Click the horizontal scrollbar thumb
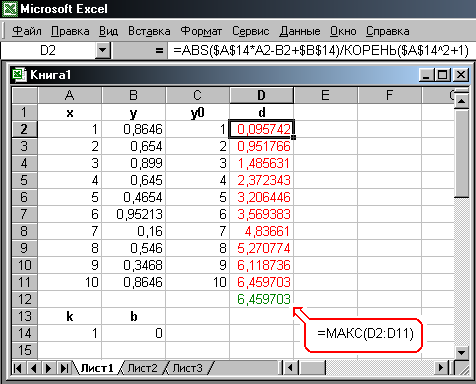Image resolution: width=476 pixels, height=384 pixels. pos(312,368)
